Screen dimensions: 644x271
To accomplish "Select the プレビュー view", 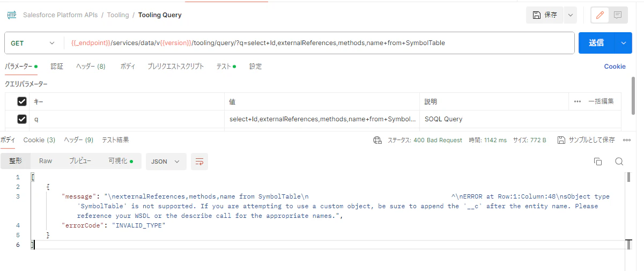I will pyautogui.click(x=80, y=161).
